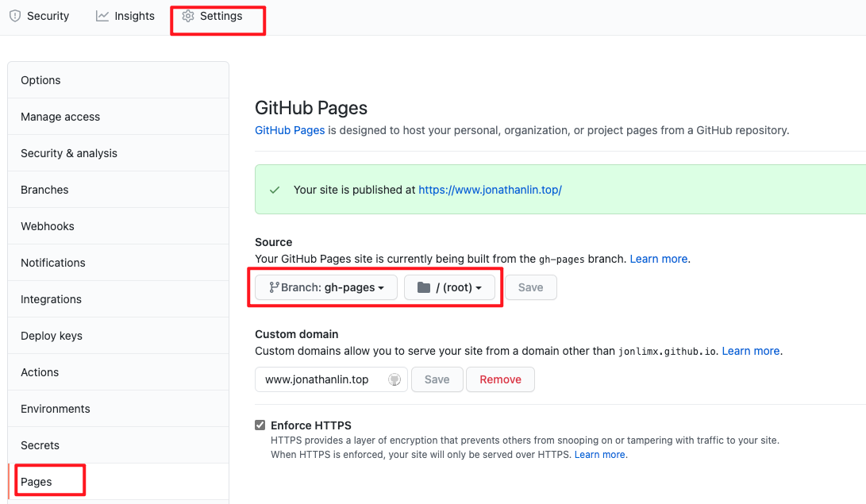Open Webhooks settings

[118, 225]
